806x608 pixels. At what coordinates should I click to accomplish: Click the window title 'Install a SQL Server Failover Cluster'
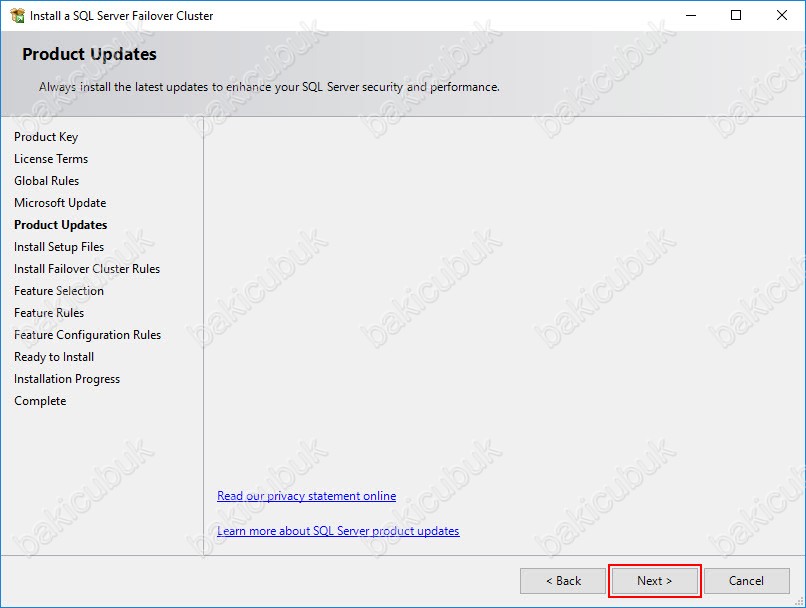[x=121, y=16]
